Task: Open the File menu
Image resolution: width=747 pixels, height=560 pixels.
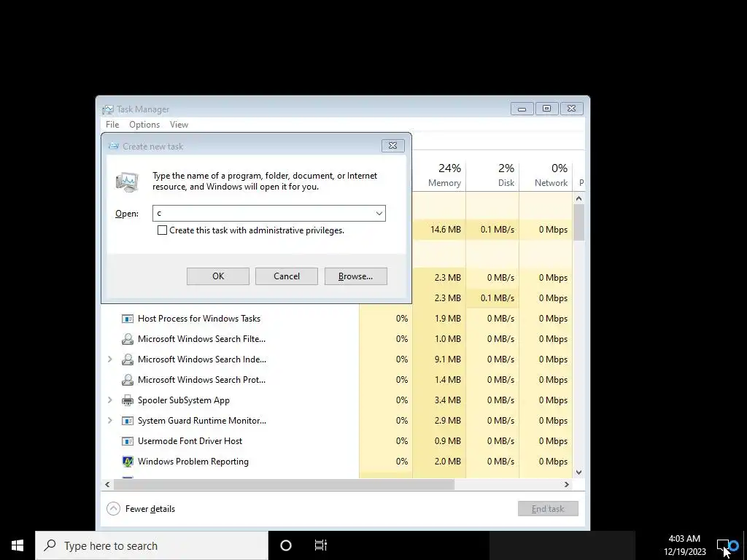Action: pyautogui.click(x=112, y=125)
